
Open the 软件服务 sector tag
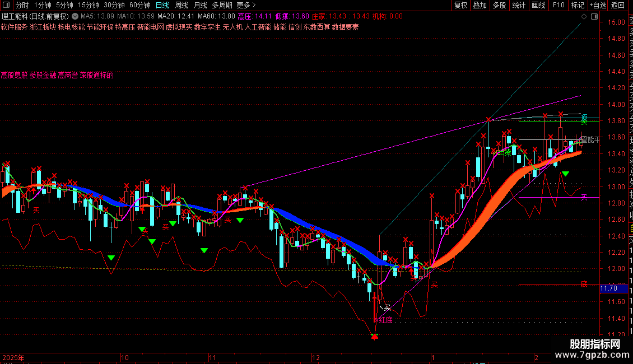tap(14, 27)
